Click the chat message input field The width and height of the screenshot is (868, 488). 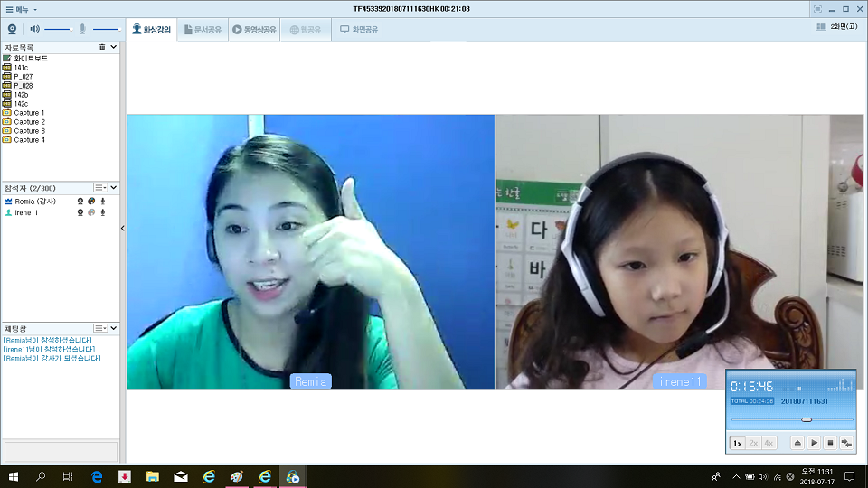coord(61,451)
